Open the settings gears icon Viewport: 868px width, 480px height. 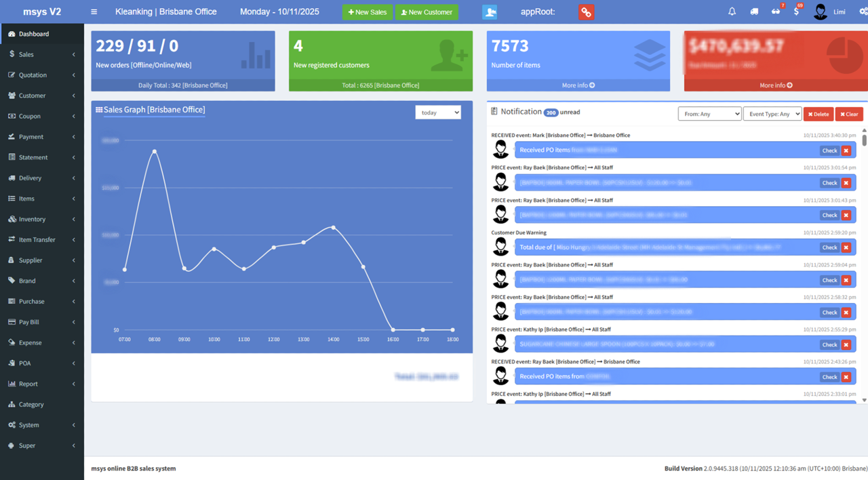click(x=863, y=12)
